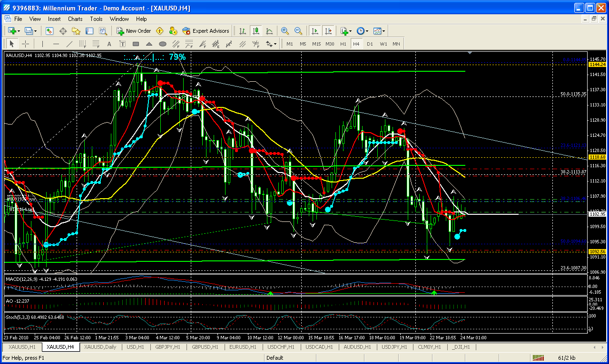Show the Market Watch window

point(49,31)
